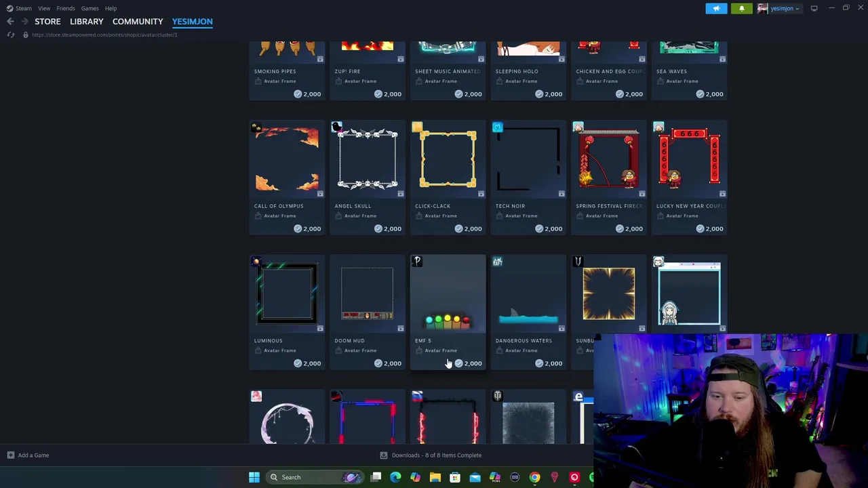Open the Help menu

pos(111,8)
